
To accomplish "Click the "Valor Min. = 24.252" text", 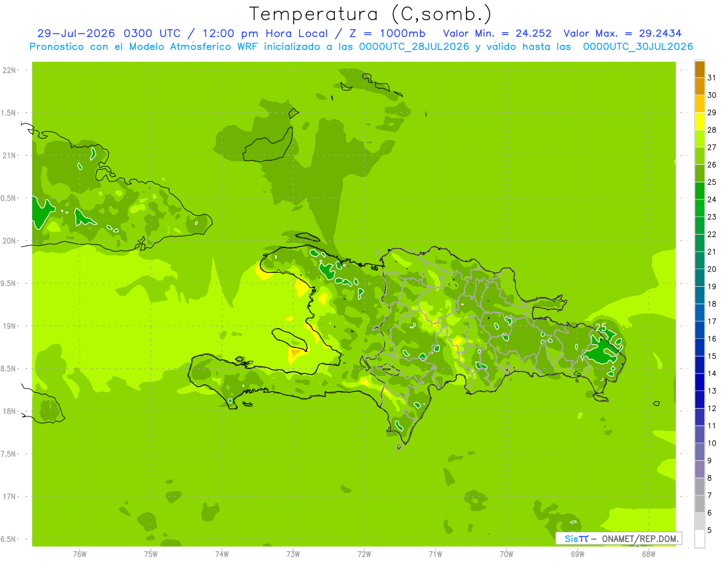I will pyautogui.click(x=497, y=33).
